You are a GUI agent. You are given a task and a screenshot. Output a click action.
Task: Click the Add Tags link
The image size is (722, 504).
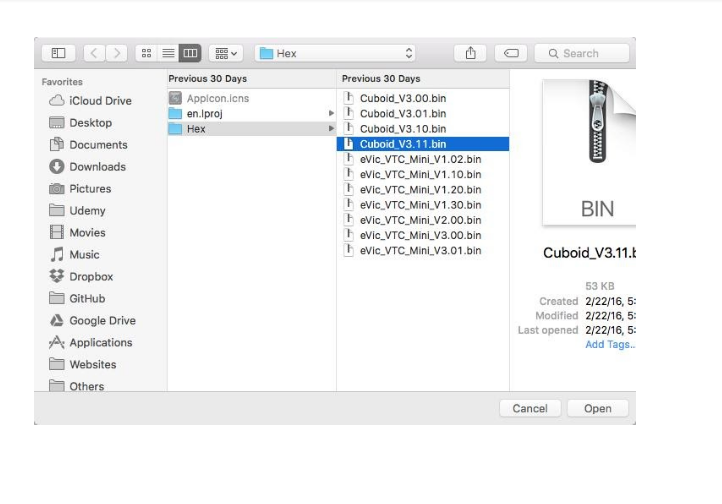click(x=610, y=344)
